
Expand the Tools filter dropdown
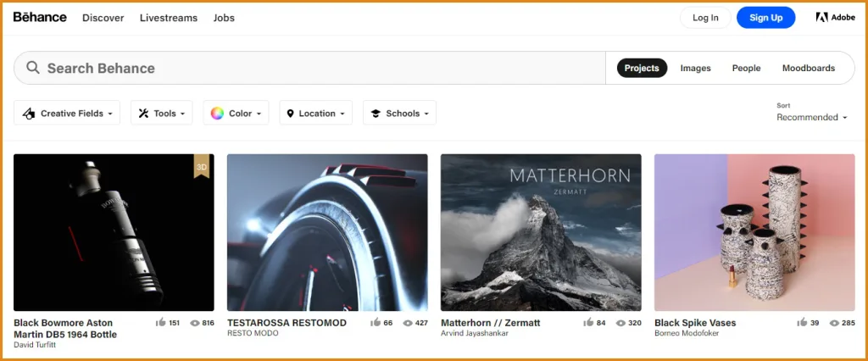point(162,113)
